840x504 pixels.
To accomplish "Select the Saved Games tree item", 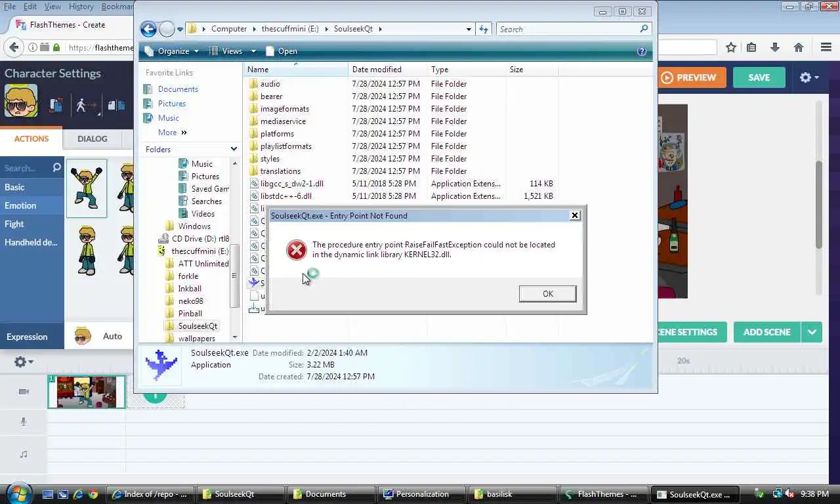I will pyautogui.click(x=209, y=189).
